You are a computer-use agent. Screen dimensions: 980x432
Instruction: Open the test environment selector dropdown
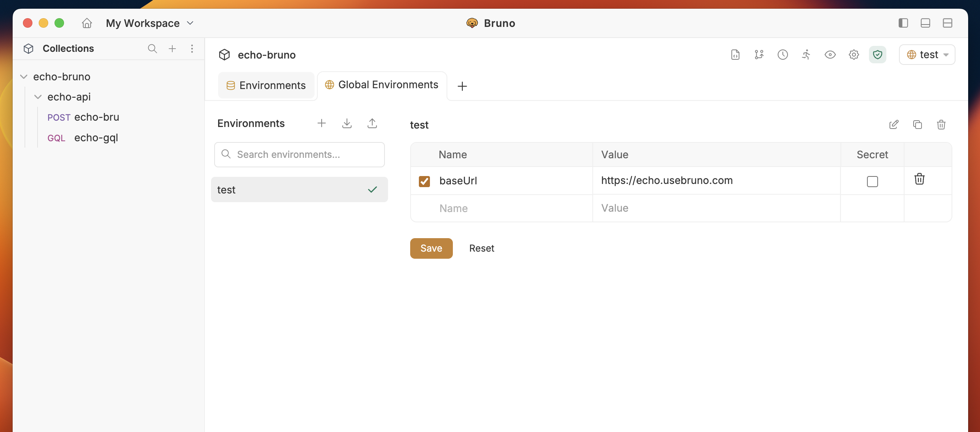pos(927,55)
